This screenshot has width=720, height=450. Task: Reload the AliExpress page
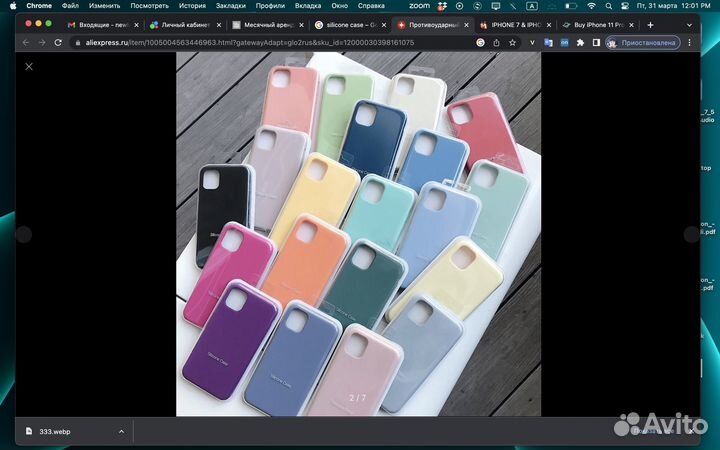(x=58, y=43)
